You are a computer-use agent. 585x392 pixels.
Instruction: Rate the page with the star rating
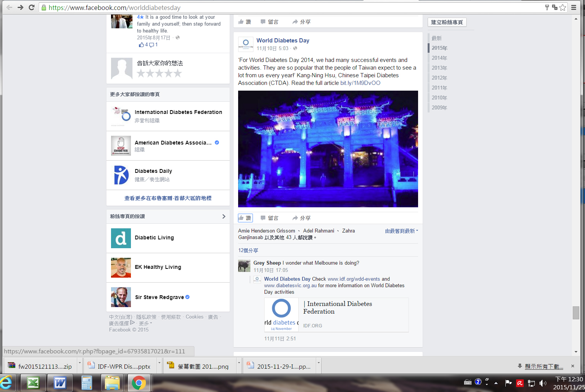click(x=159, y=73)
